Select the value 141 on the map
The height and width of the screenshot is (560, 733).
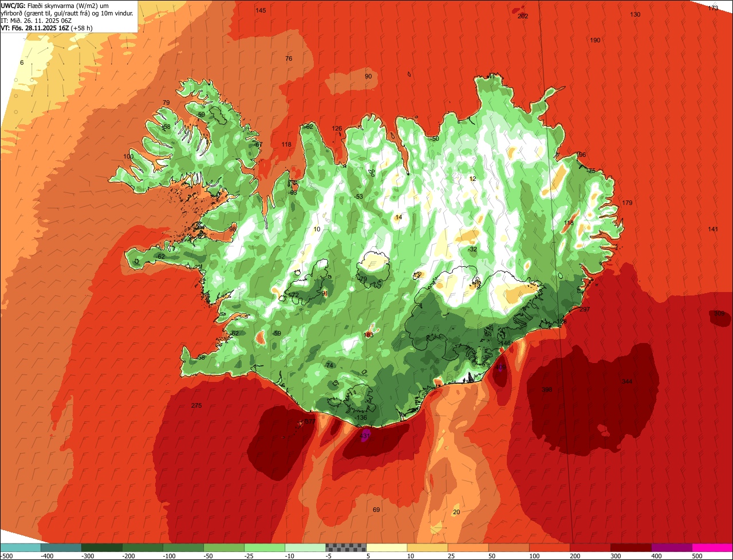pyautogui.click(x=712, y=229)
